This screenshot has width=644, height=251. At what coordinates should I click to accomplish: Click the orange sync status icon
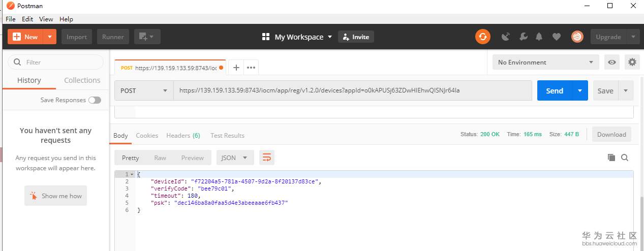(483, 37)
